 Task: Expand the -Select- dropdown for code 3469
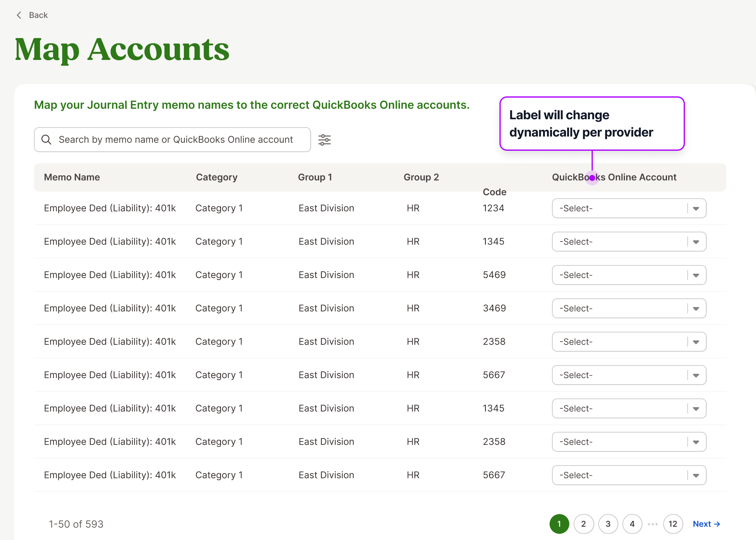pos(629,308)
